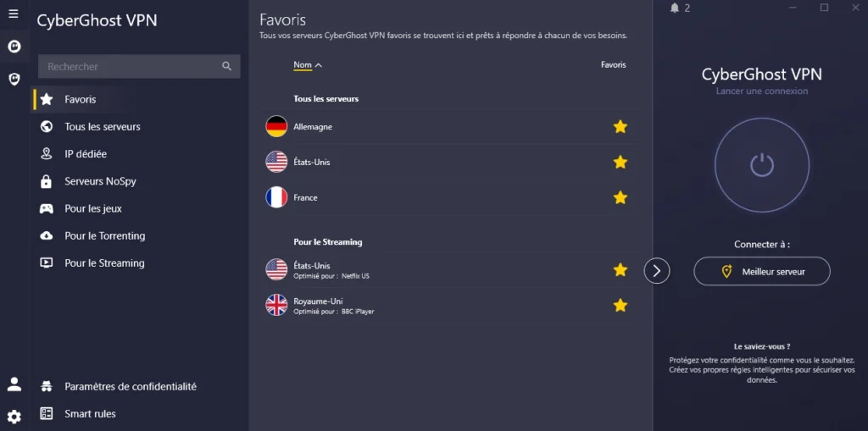Remove Royaume-Uni from favorites via star
This screenshot has width=868, height=431.
coord(620,305)
